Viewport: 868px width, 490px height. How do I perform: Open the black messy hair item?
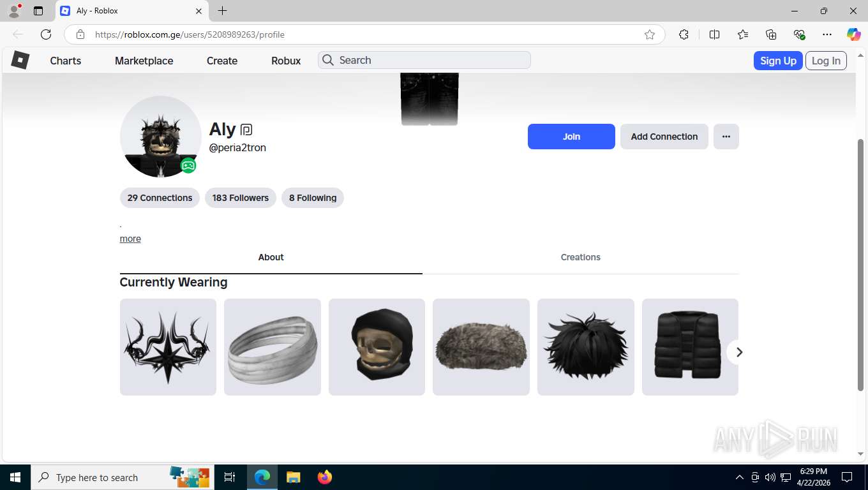click(586, 347)
